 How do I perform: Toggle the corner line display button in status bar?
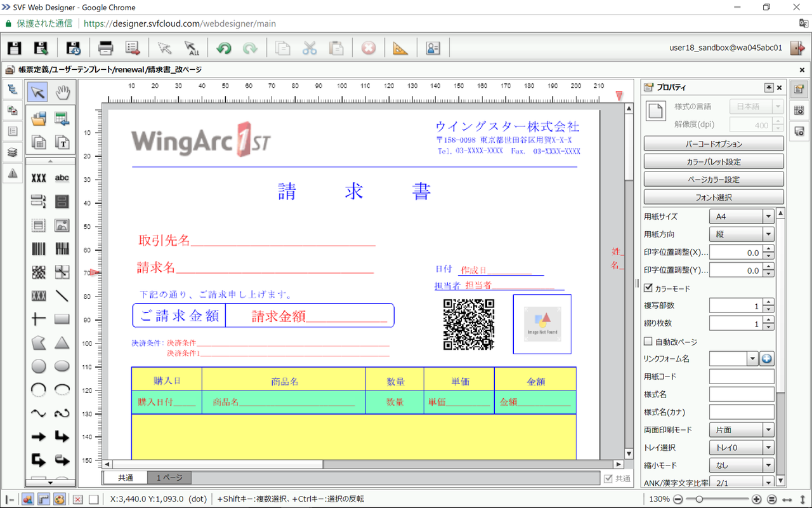click(44, 499)
